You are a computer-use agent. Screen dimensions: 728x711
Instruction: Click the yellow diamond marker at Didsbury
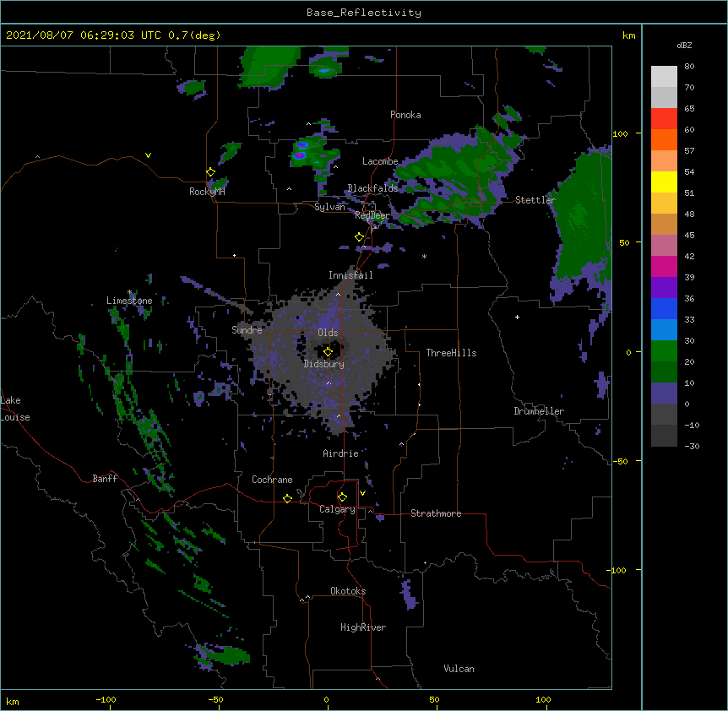[328, 352]
